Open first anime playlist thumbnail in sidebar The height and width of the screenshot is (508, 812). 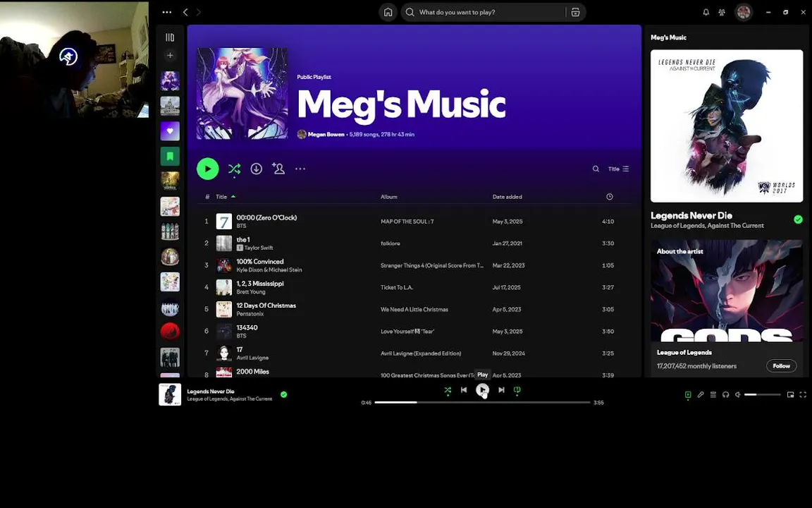(x=170, y=81)
